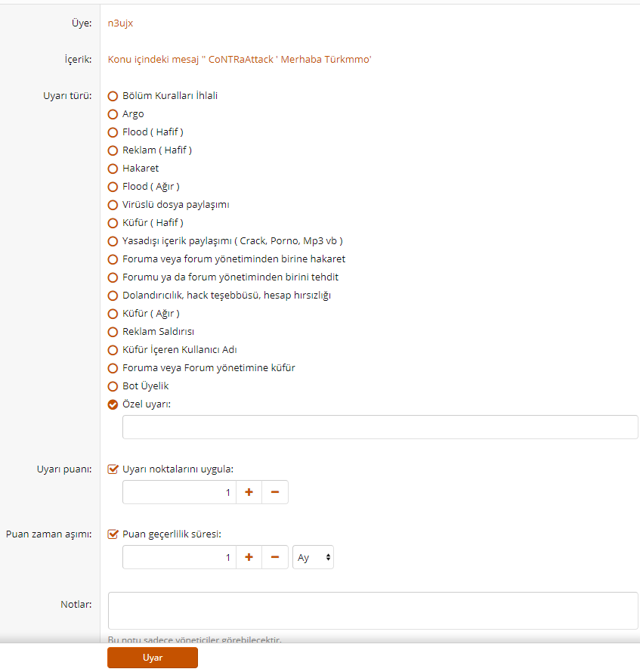Viewport: 640px width, 672px height.
Task: Select Yasadışı içerik paylaşımı warning type
Action: 113,241
